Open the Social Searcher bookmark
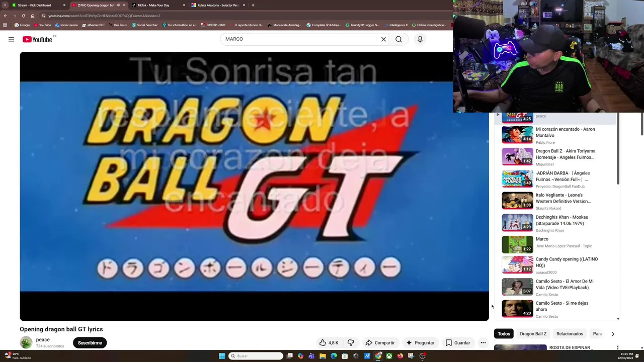The height and width of the screenshot is (362, 644). (x=145, y=25)
